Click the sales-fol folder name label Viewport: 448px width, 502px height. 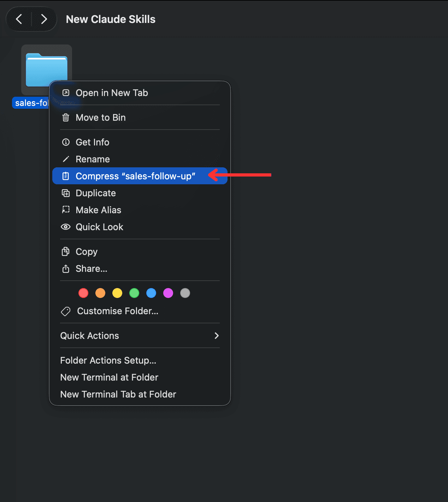(31, 103)
